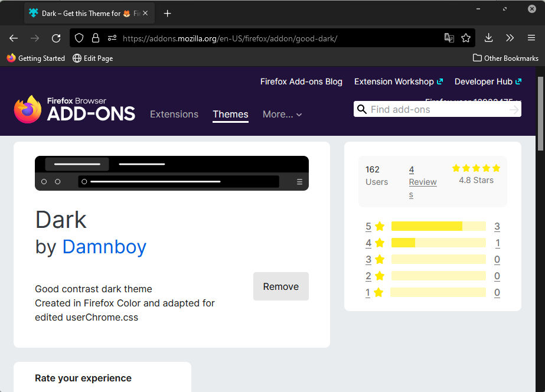The image size is (545, 392).
Task: Open the tracking protection shield icon
Action: pos(79,38)
